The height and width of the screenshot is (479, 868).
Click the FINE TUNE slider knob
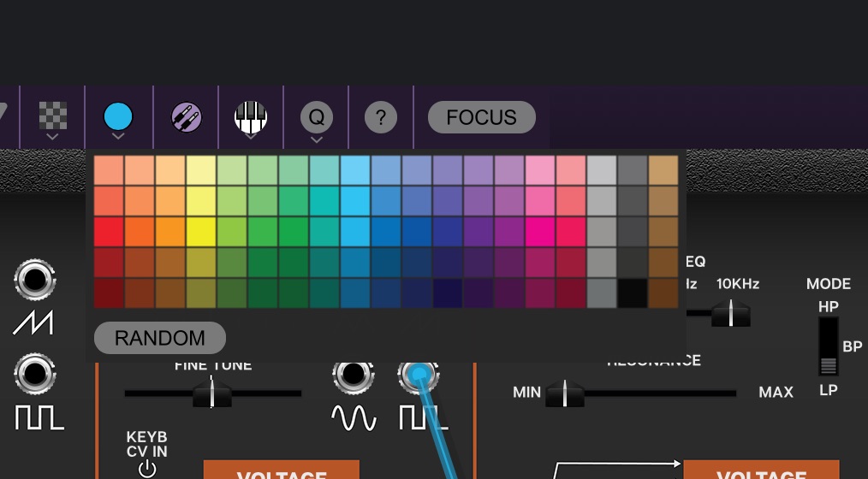211,394
